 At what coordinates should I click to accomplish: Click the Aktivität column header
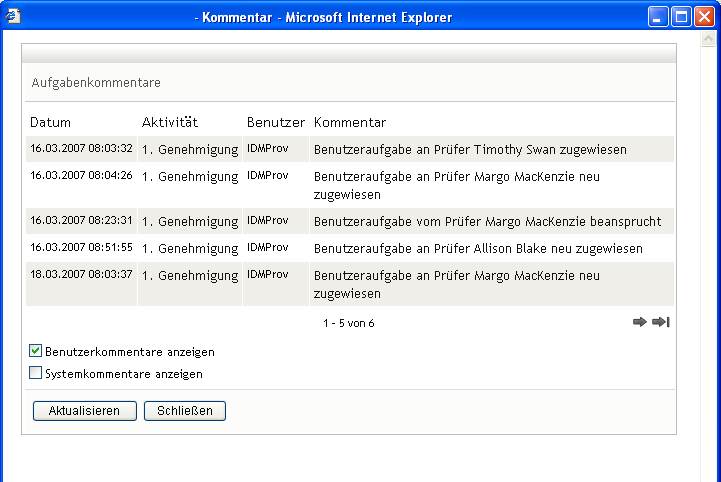[170, 122]
